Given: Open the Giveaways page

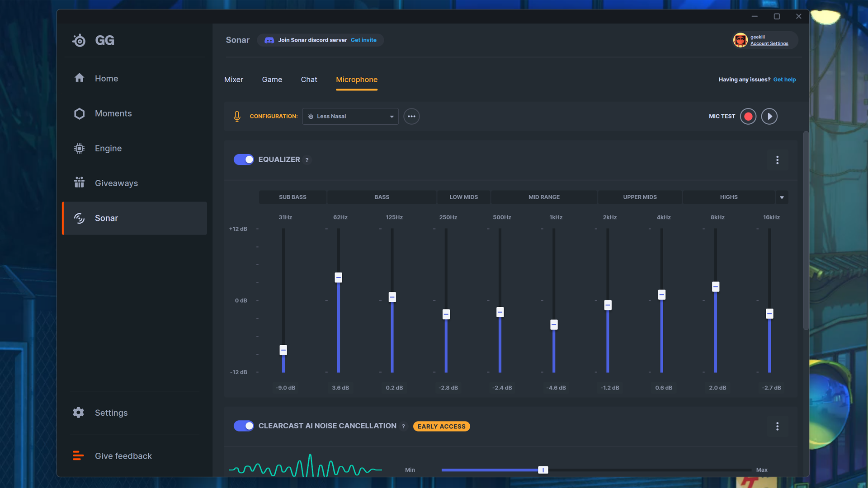Looking at the screenshot, I should pyautogui.click(x=134, y=183).
